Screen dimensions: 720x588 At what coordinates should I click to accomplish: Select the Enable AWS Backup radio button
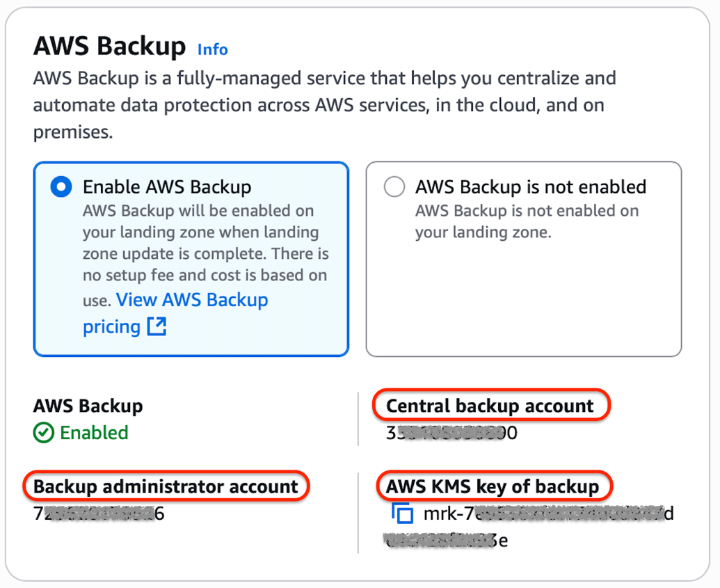coord(61,186)
